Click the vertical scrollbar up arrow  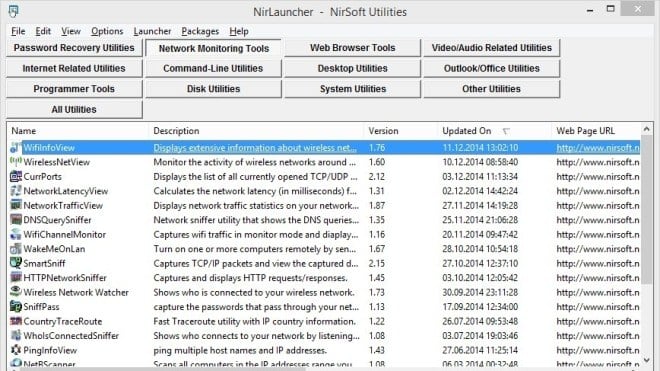(x=647, y=129)
